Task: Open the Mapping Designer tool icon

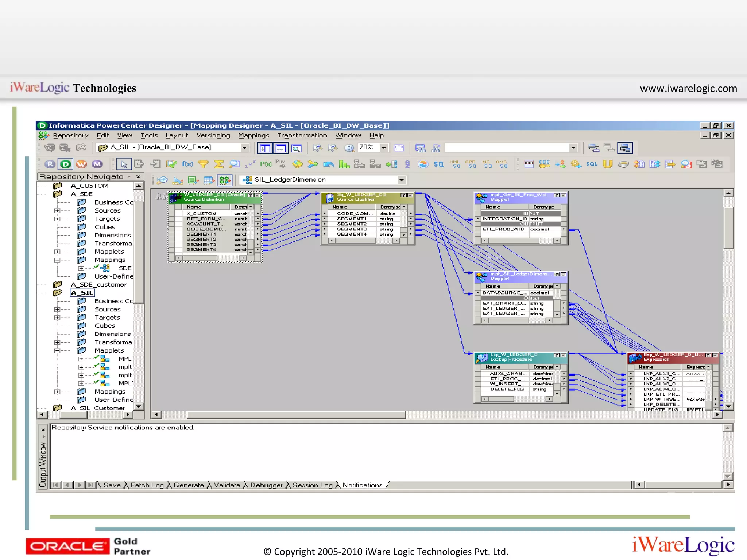Action: pyautogui.click(x=225, y=180)
